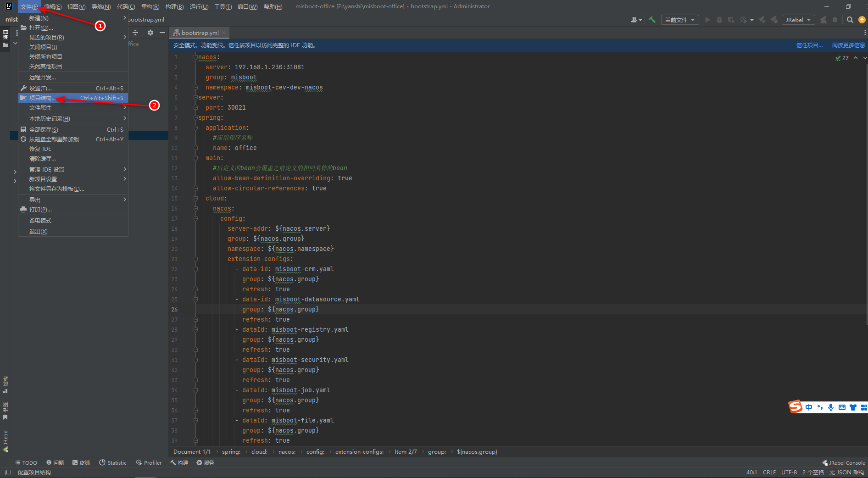
Task: Click the Run with Coverage icon
Action: (x=731, y=20)
